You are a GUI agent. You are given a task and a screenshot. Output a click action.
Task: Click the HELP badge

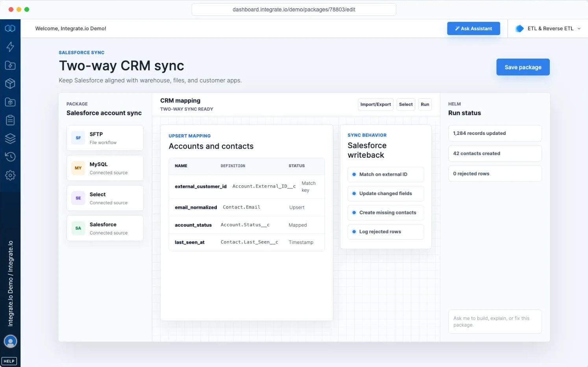9,361
